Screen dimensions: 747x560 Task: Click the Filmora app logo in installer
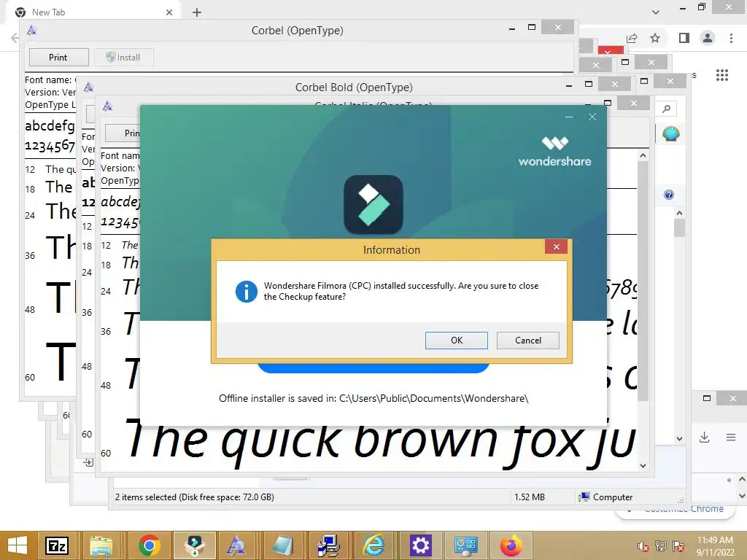coord(373,204)
